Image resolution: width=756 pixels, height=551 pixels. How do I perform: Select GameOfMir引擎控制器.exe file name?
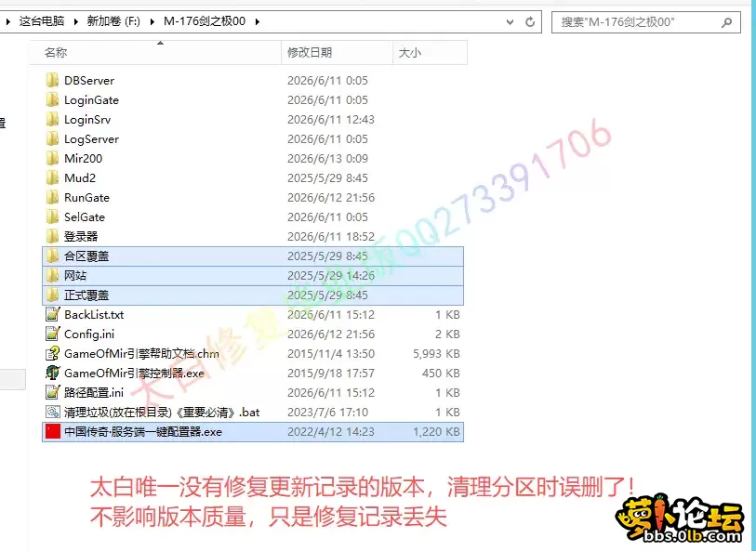coord(134,374)
